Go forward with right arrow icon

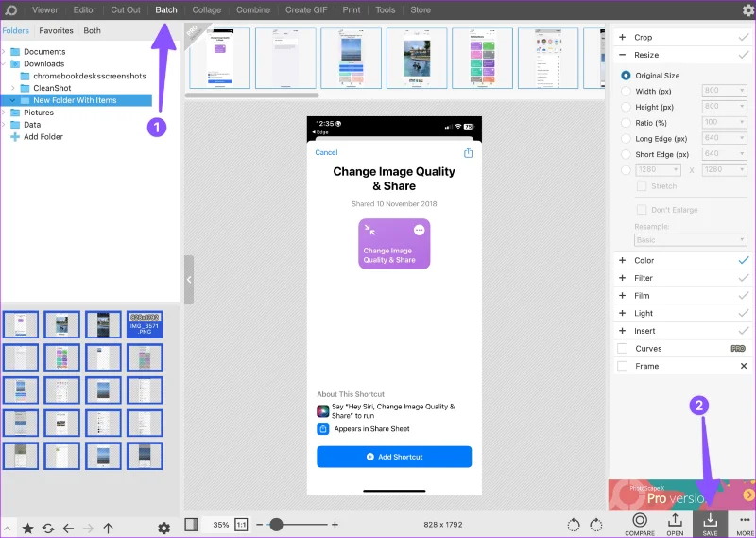88,529
